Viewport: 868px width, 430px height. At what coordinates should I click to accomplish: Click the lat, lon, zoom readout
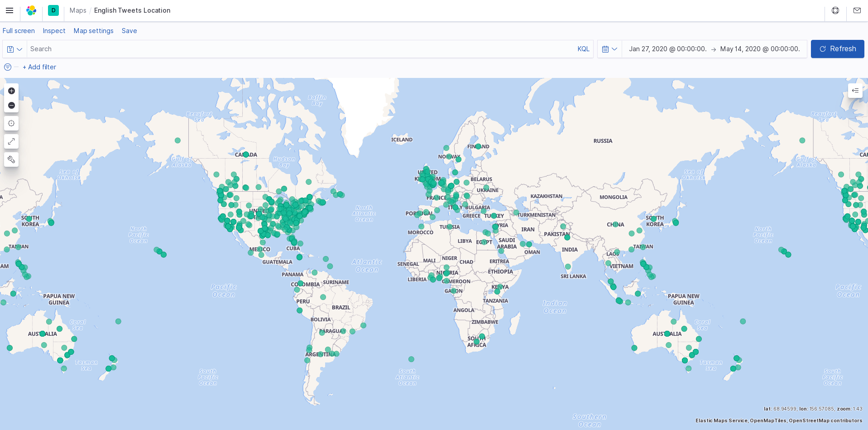tap(813, 409)
